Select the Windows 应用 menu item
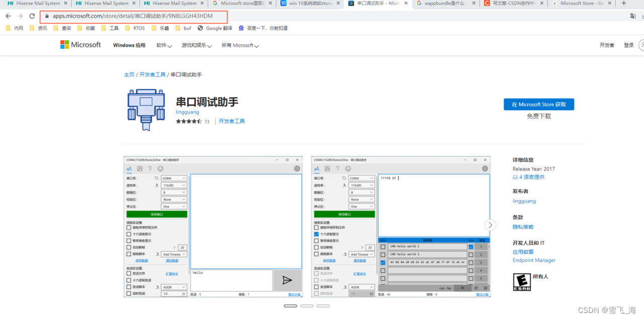 [129, 45]
